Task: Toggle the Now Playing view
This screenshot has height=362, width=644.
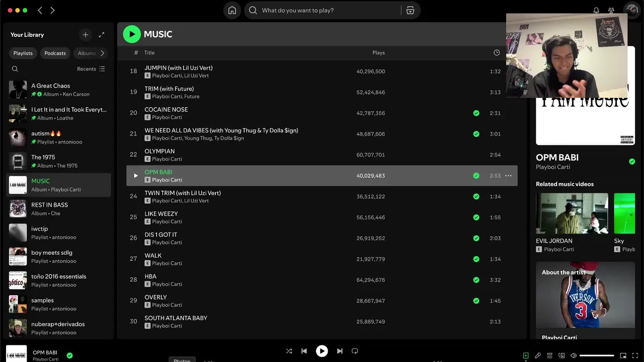Action: click(526, 355)
